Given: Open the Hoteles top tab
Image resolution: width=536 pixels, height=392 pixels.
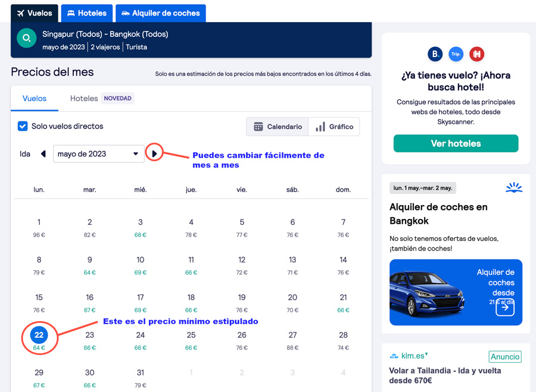Looking at the screenshot, I should [x=87, y=13].
